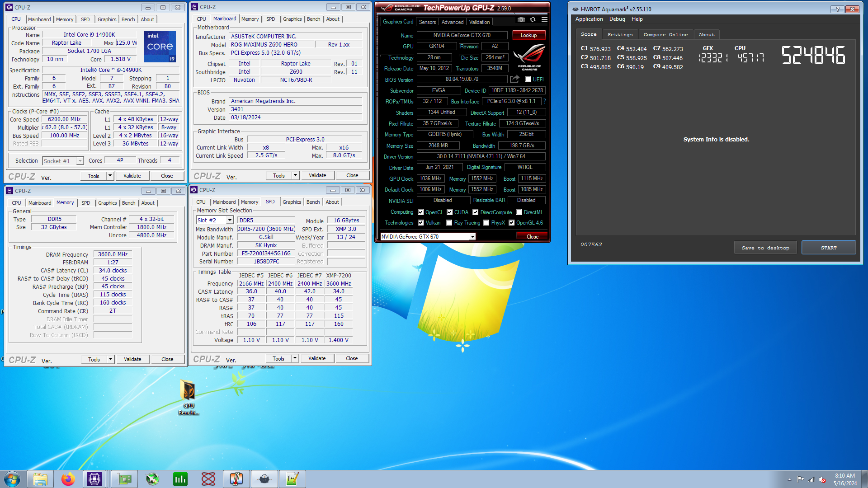Click the Lookup button in GPU-Z
The image size is (868, 488).
(528, 35)
